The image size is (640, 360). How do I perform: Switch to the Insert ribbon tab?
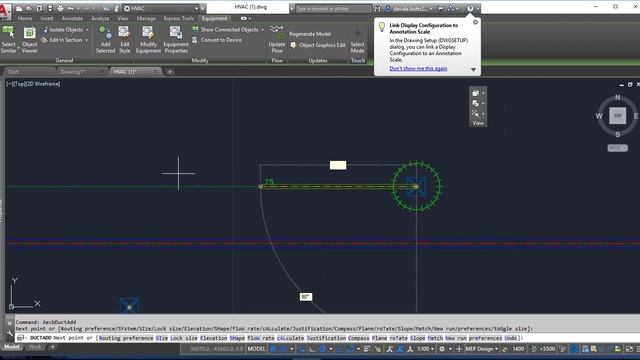(47, 18)
